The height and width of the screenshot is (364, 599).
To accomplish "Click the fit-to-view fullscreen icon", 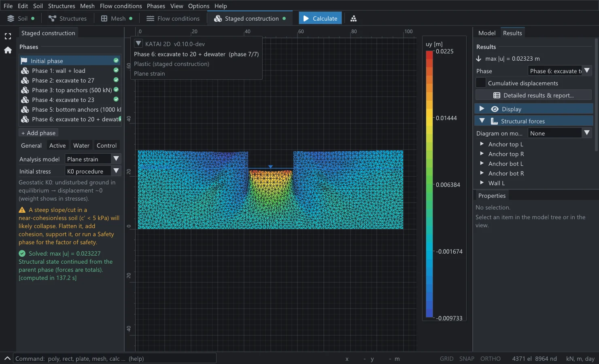I will click(x=8, y=36).
